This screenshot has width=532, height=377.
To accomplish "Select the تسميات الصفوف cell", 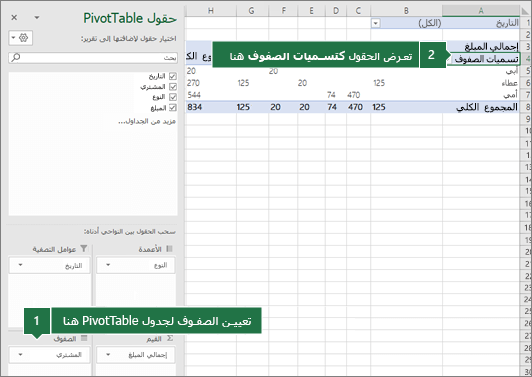I will [x=486, y=59].
